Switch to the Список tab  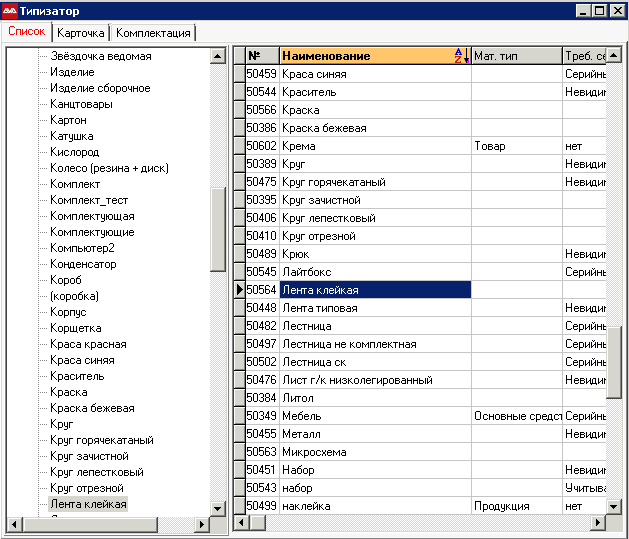(x=26, y=31)
